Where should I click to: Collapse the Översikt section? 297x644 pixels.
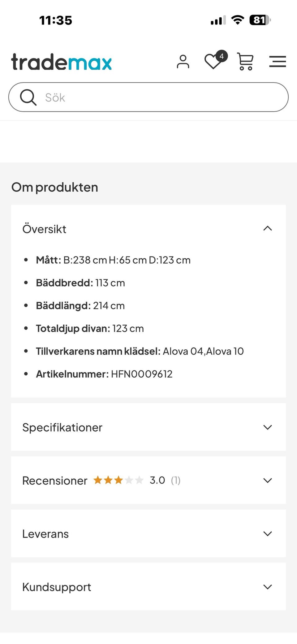[268, 228]
